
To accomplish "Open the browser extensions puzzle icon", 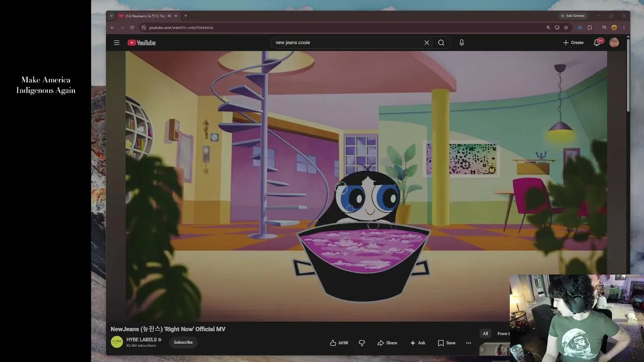I will click(x=590, y=28).
